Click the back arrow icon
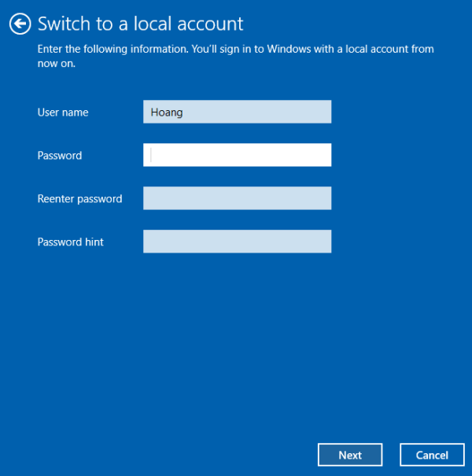 point(20,24)
